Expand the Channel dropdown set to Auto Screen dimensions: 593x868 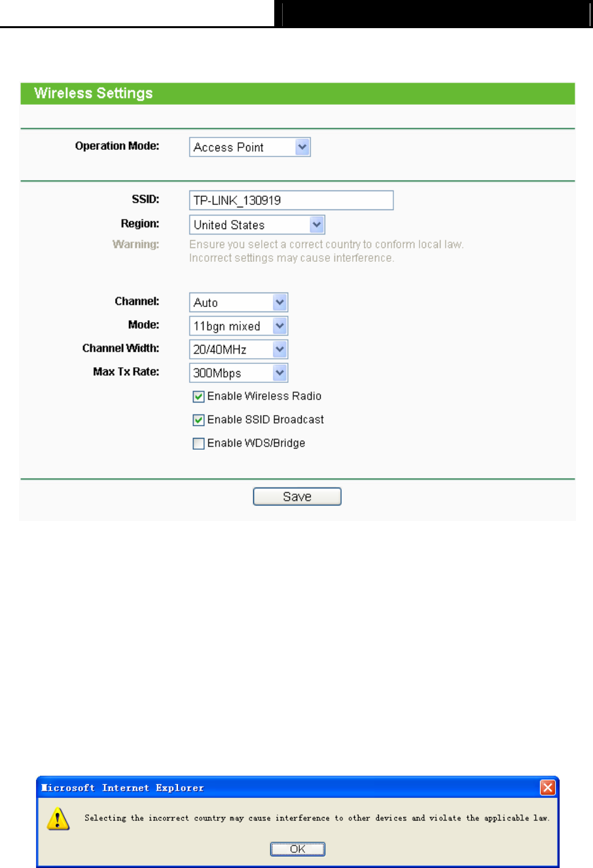[x=238, y=302]
